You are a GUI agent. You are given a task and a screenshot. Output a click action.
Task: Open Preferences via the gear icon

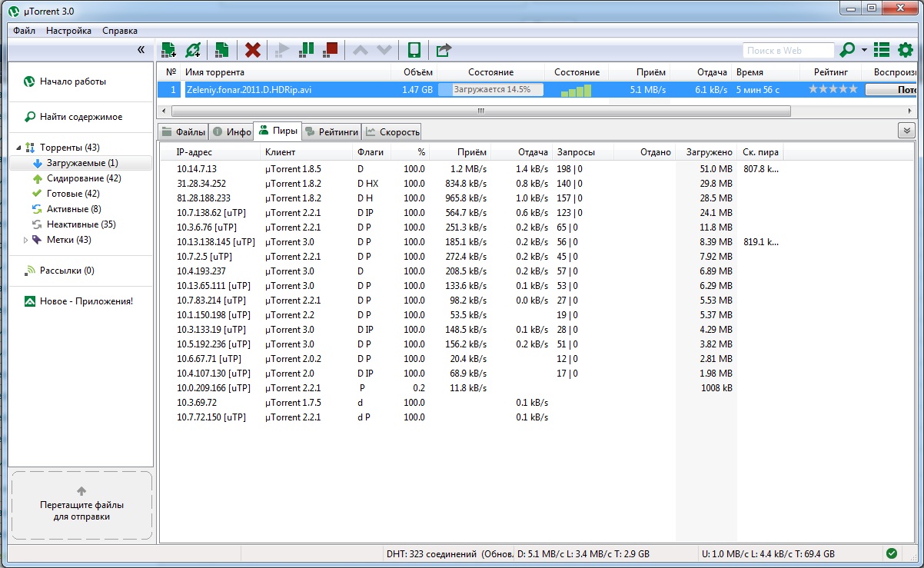point(906,50)
